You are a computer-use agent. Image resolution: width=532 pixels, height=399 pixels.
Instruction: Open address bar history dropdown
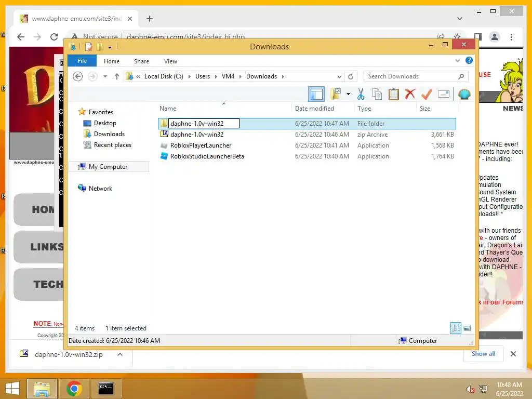tap(339, 76)
